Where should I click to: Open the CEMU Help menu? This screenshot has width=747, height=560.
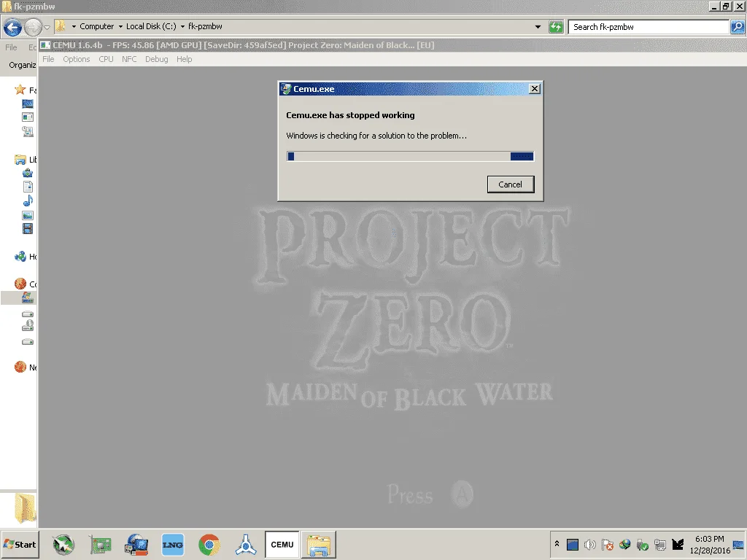tap(184, 59)
